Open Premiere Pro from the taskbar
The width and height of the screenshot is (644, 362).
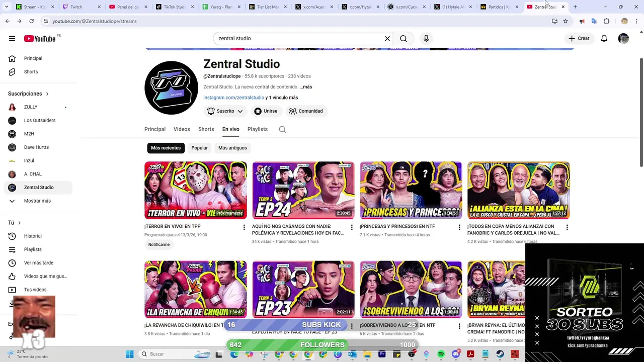(x=382, y=354)
